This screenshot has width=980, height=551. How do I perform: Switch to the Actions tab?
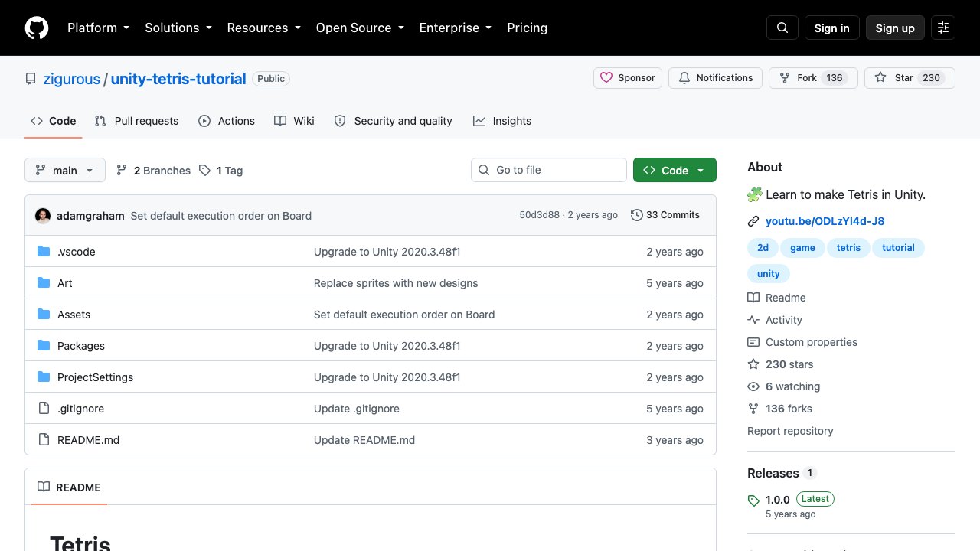(227, 121)
